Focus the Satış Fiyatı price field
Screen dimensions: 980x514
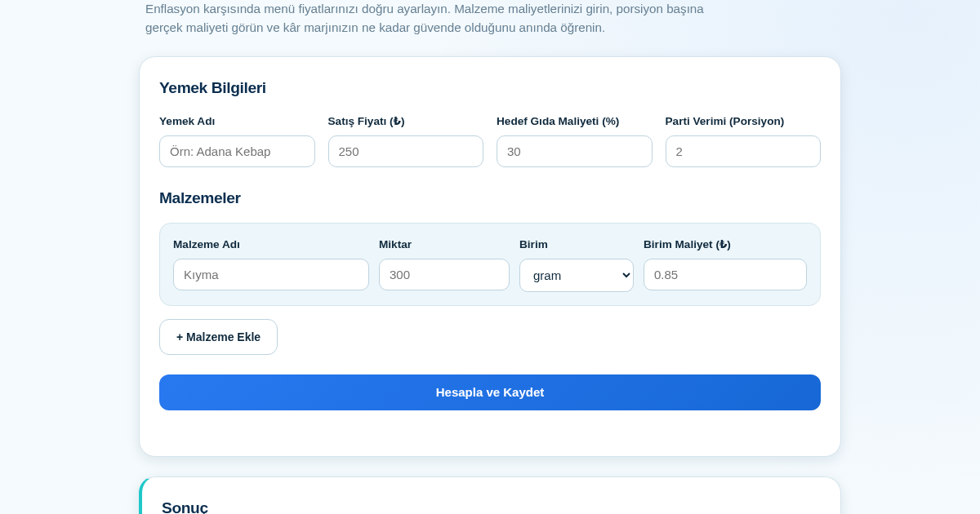click(x=406, y=151)
